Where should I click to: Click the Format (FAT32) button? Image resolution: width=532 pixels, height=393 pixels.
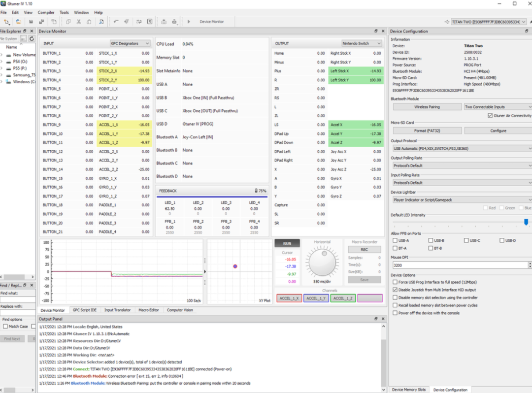point(427,131)
